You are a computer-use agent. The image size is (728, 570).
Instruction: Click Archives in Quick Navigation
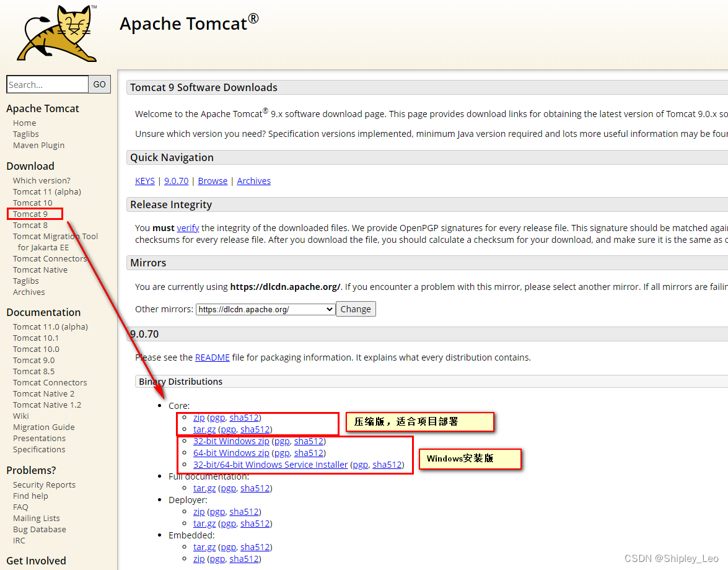[x=254, y=181]
